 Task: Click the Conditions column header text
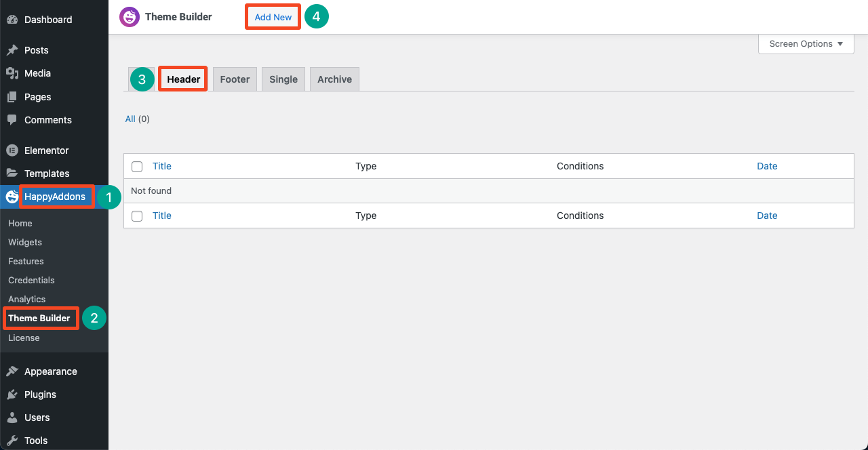580,166
